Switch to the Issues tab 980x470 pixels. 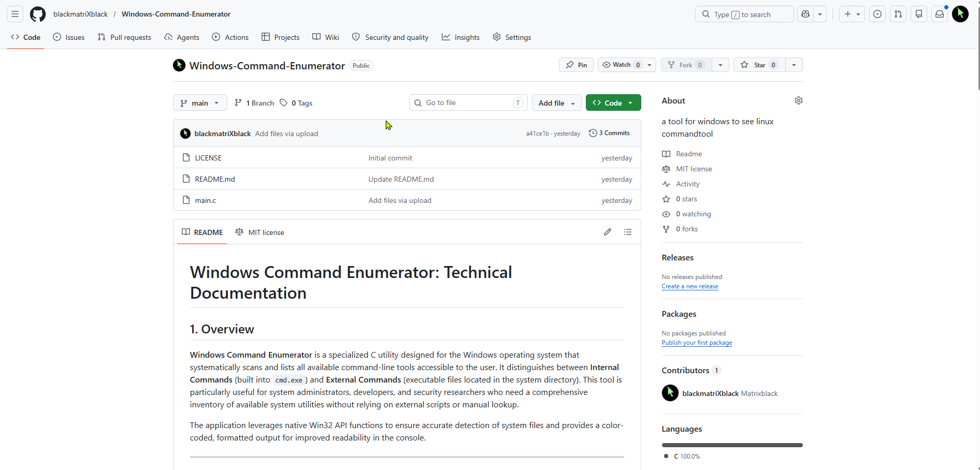click(69, 37)
